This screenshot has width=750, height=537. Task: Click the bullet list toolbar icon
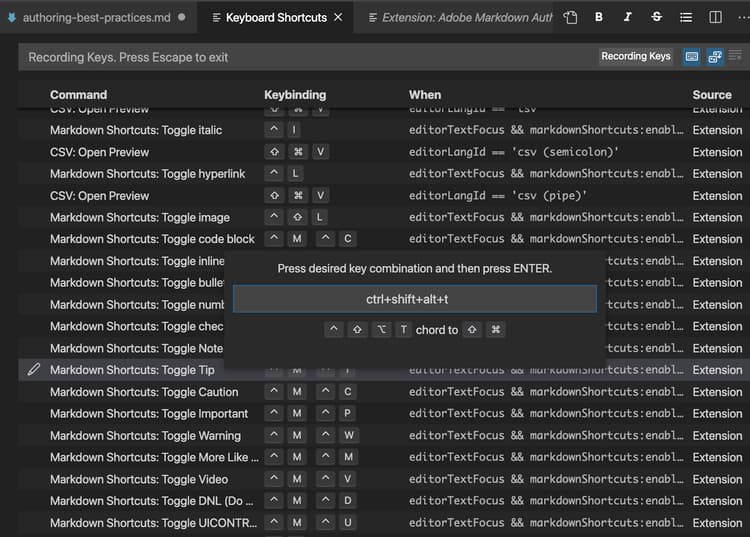tap(685, 17)
